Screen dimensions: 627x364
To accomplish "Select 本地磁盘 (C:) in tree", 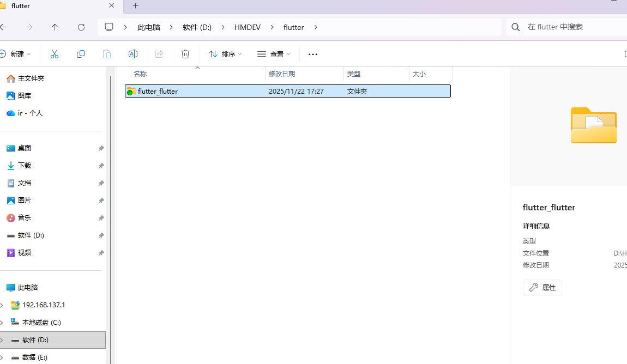I will [x=41, y=323].
